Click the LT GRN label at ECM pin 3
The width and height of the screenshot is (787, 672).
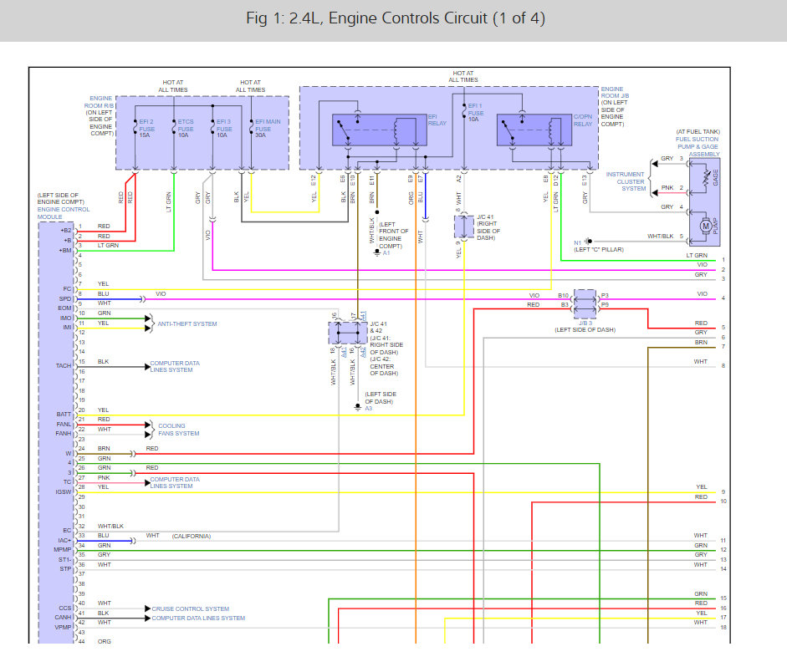tap(108, 246)
